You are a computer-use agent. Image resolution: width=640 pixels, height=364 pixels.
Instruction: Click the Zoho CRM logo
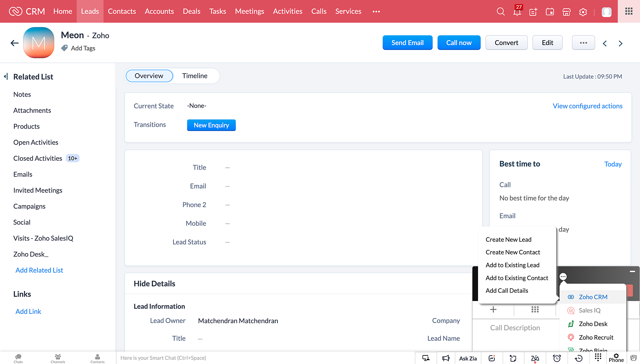tap(27, 11)
